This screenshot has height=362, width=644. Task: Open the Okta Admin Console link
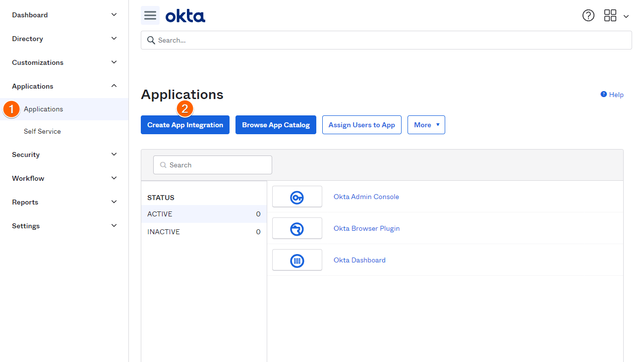[x=366, y=197]
